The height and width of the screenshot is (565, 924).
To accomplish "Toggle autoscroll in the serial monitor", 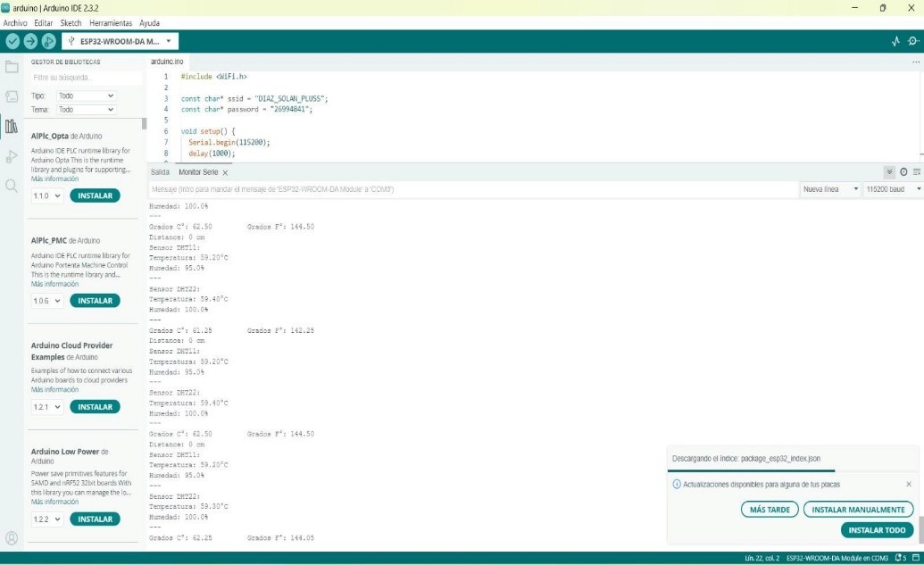I will click(889, 172).
